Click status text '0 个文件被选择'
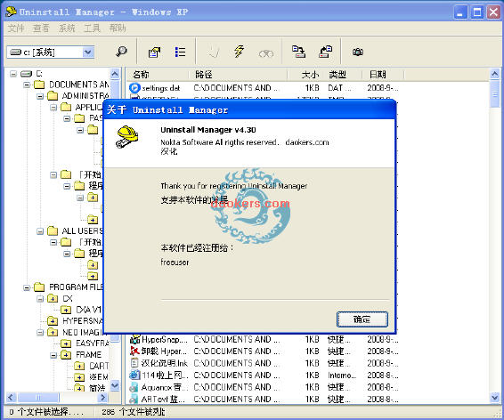The height and width of the screenshot is (420, 504). point(46,412)
